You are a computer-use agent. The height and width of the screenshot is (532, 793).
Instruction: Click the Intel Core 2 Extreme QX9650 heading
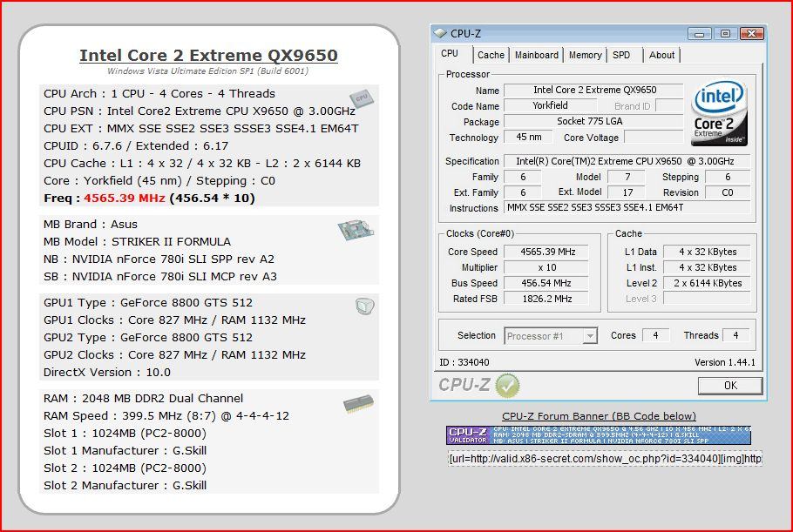(208, 55)
